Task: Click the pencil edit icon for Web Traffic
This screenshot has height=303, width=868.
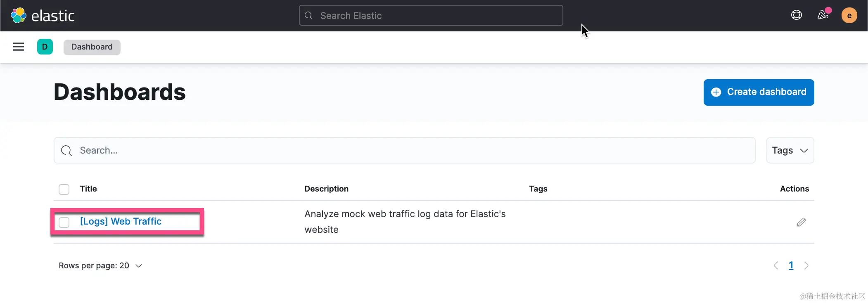Action: 801,222
